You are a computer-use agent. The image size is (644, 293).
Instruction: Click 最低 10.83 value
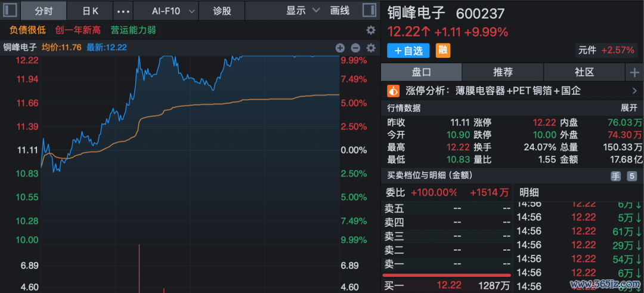pyautogui.click(x=459, y=159)
